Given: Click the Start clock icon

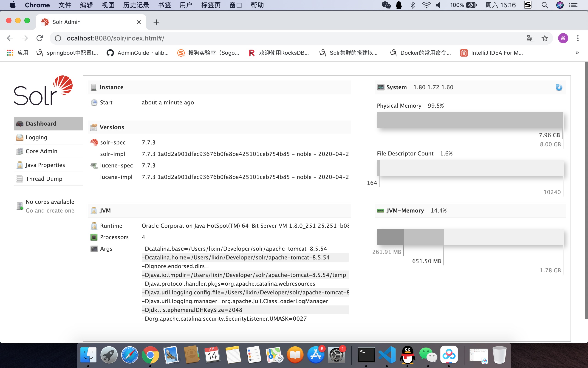Looking at the screenshot, I should point(94,103).
